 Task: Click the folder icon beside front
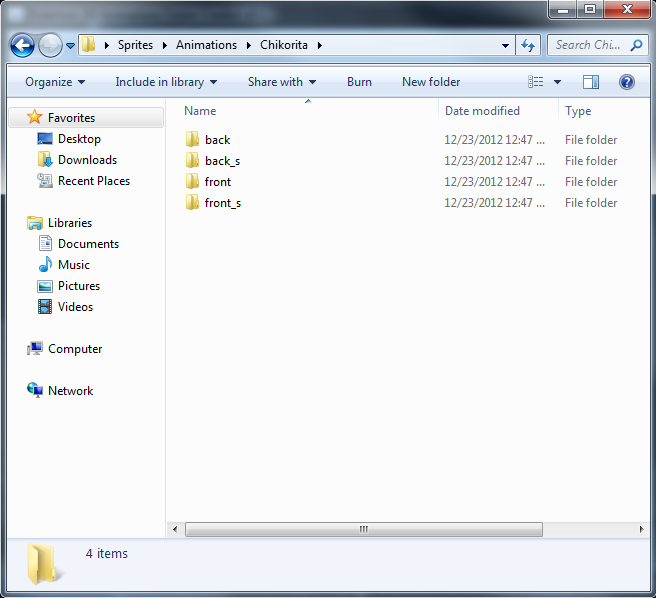tap(192, 181)
